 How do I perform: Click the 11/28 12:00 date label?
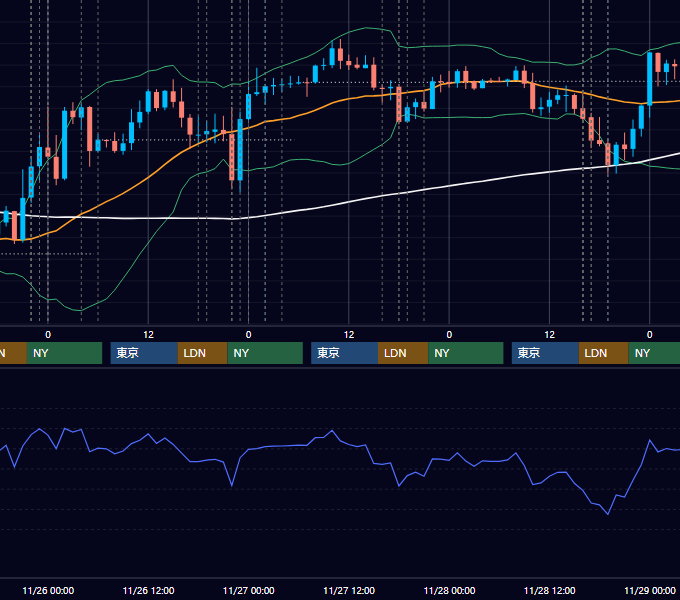coord(549,590)
